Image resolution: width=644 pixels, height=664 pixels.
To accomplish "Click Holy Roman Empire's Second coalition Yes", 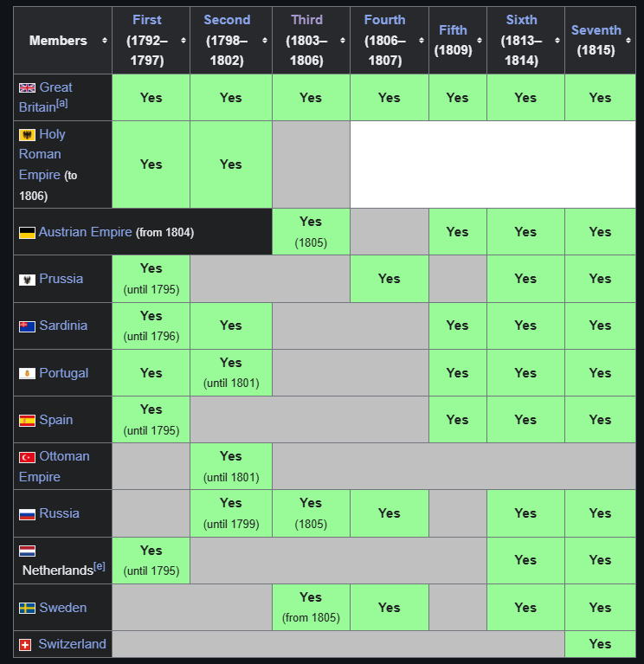I will click(231, 164).
